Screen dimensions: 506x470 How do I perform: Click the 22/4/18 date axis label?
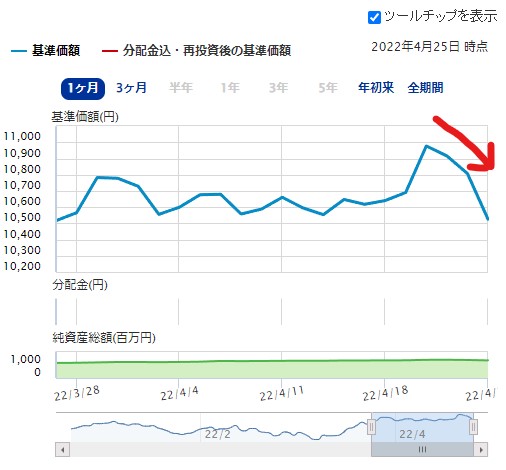pos(385,393)
